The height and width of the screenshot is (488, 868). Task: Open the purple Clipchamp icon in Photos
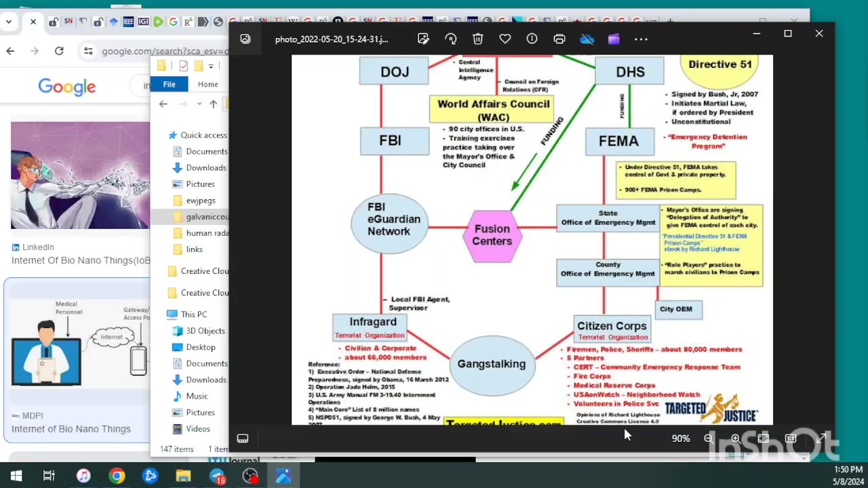(614, 39)
